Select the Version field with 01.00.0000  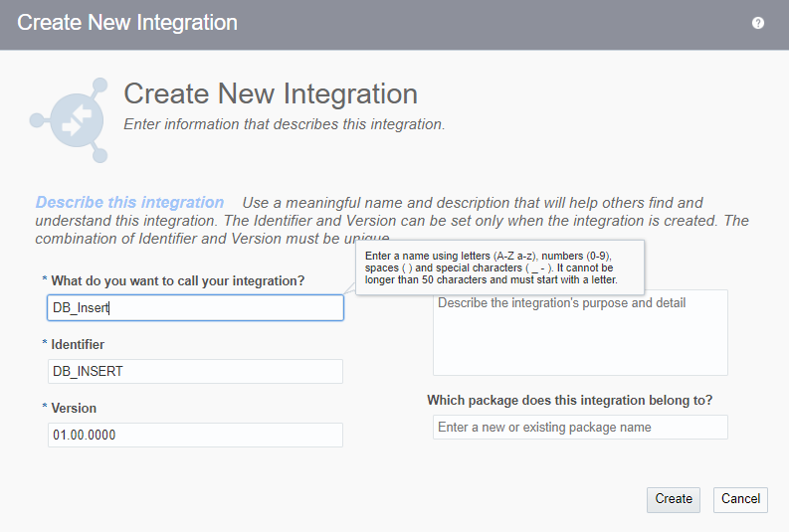pos(195,436)
